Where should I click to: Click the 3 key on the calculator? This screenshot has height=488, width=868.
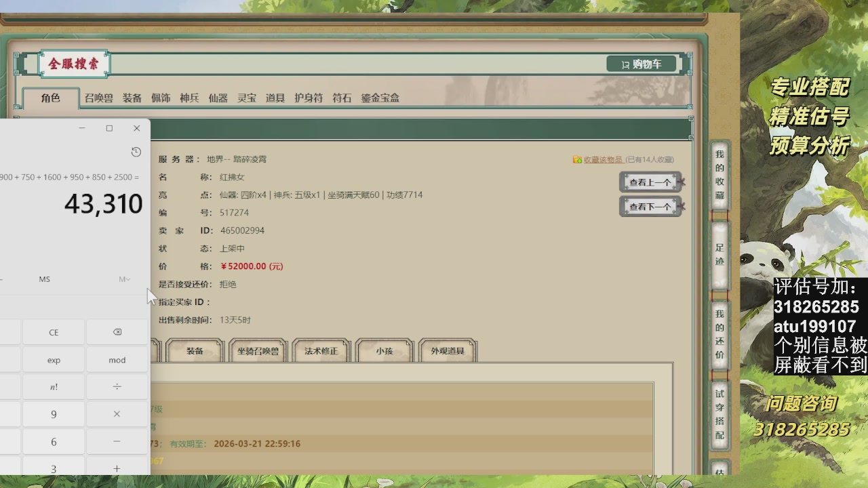54,468
